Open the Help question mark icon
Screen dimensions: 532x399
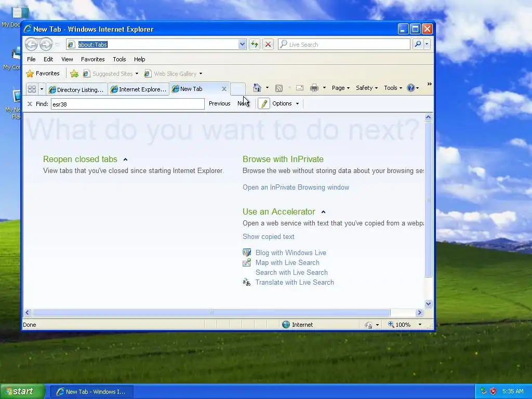(413, 88)
